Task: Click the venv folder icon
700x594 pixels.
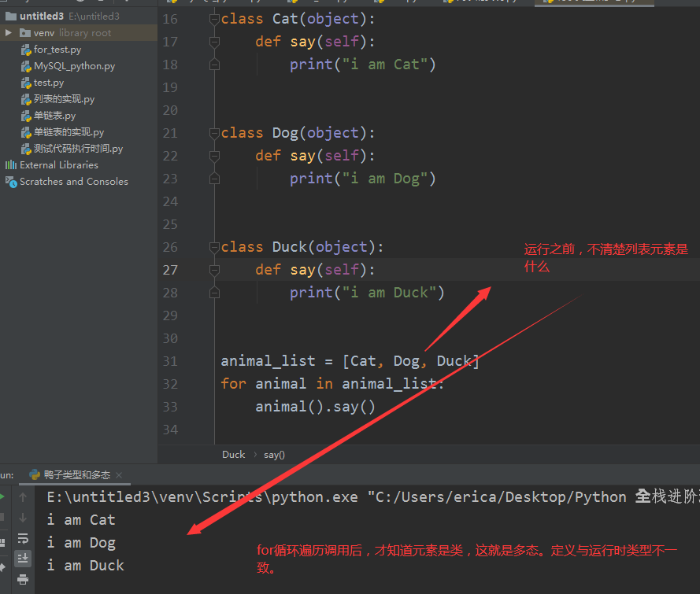Action: (25, 33)
